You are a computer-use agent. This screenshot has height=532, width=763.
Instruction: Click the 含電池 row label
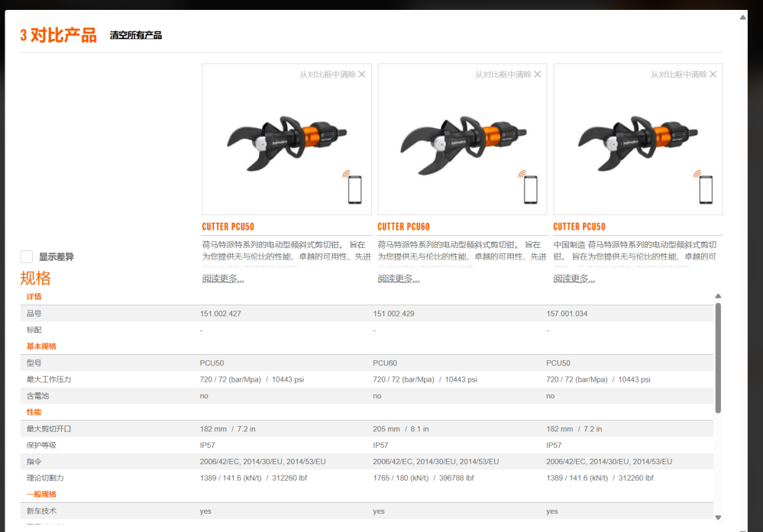point(38,396)
